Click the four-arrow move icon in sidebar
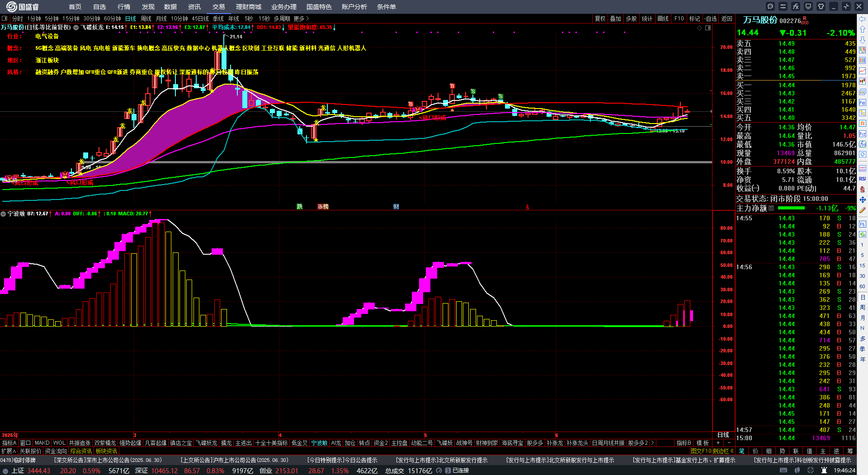Screen dimensions: 868x475 point(863,199)
